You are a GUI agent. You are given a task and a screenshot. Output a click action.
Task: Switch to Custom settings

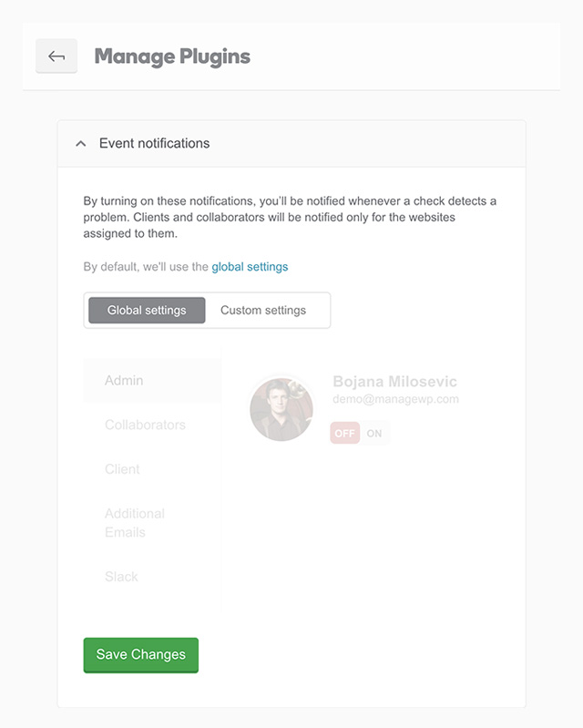263,310
